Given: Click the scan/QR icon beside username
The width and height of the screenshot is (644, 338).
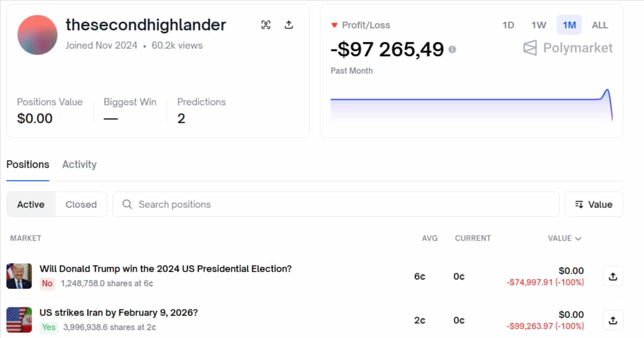Looking at the screenshot, I should 266,25.
